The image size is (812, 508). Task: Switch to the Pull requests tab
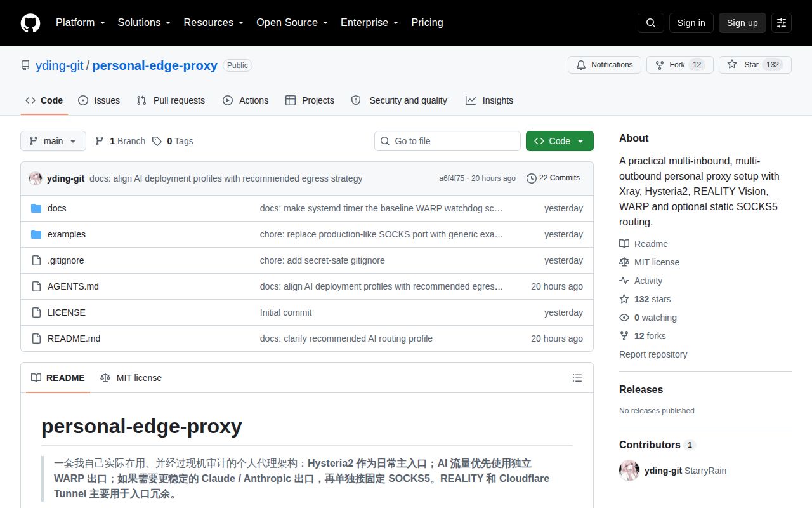(x=171, y=100)
